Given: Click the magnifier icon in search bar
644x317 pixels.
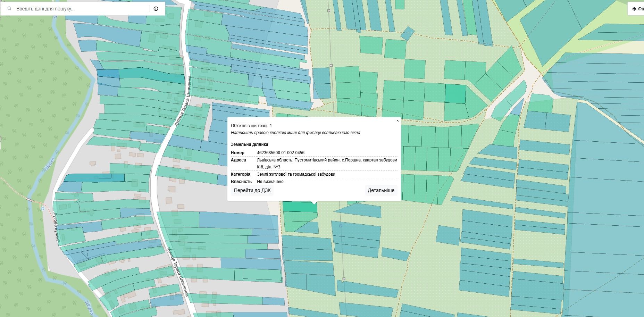Looking at the screenshot, I should click(x=9, y=9).
